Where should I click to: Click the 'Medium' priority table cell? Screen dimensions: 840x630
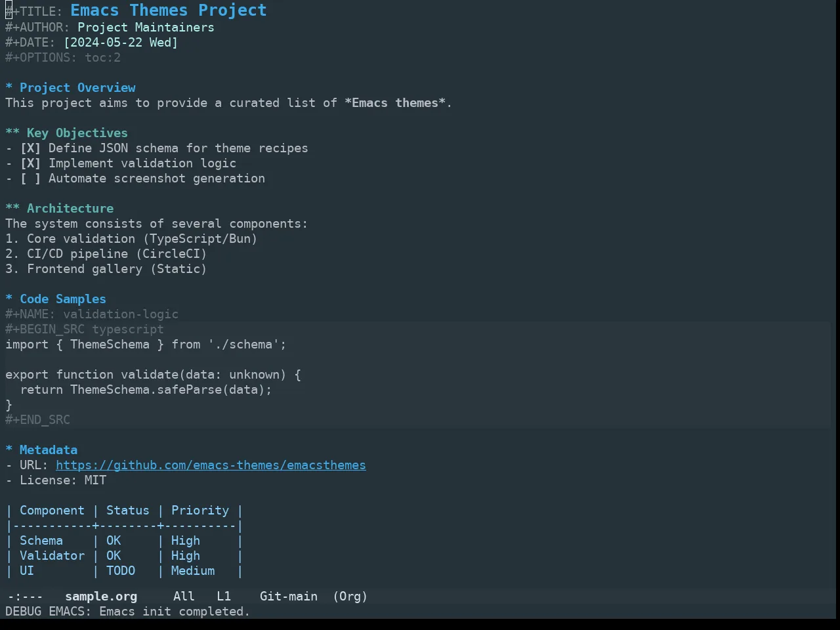coord(193,571)
